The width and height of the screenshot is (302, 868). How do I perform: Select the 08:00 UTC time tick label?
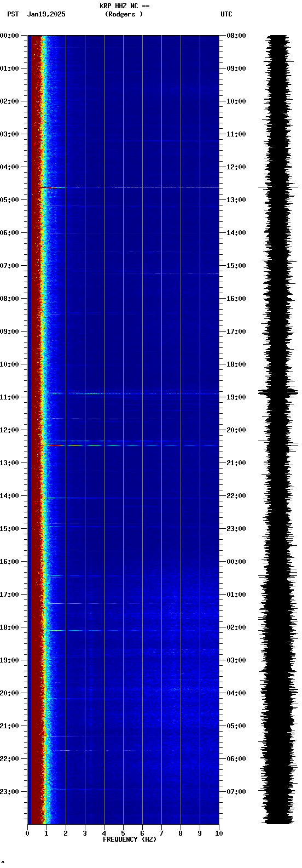(x=236, y=36)
